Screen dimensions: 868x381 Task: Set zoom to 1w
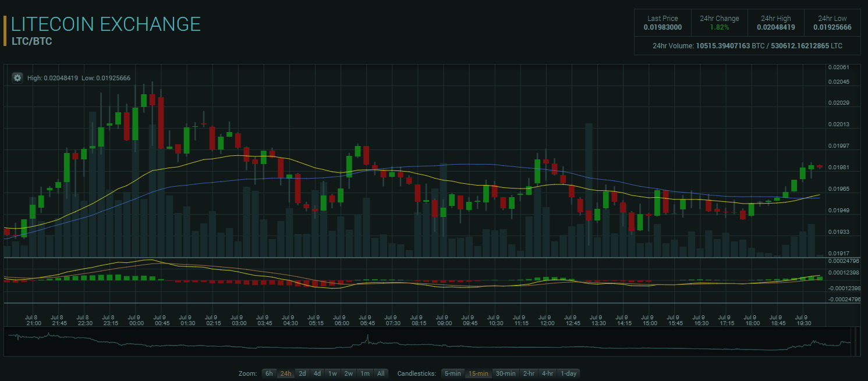pyautogui.click(x=332, y=373)
